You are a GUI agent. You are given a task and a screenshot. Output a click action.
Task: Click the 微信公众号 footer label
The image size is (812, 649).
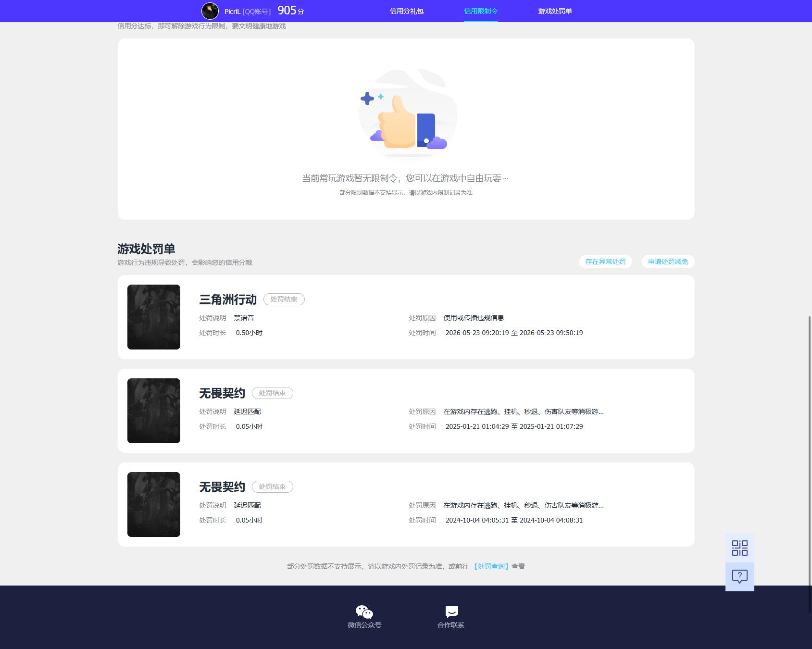[x=364, y=625]
